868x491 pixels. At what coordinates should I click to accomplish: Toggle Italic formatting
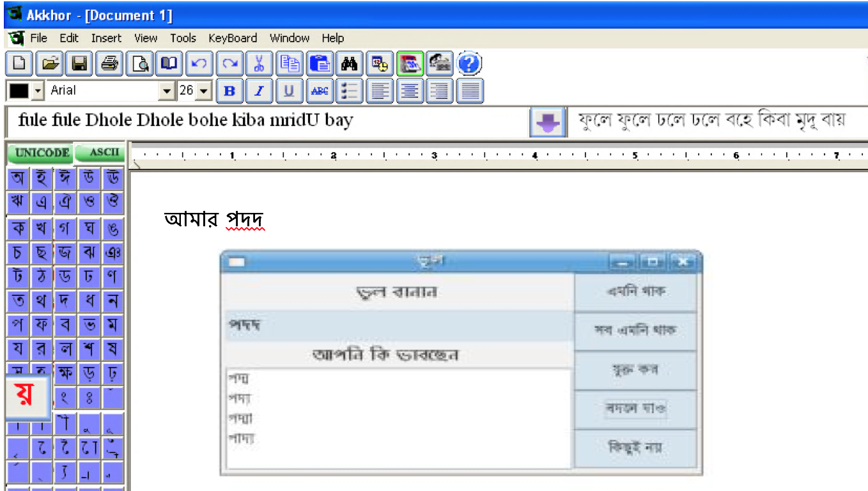(259, 91)
